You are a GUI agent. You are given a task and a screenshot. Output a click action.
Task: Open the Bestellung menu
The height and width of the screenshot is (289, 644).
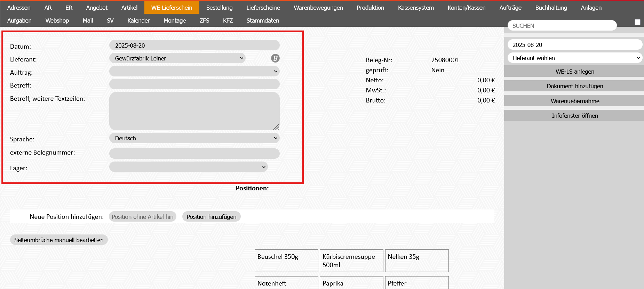tap(219, 8)
